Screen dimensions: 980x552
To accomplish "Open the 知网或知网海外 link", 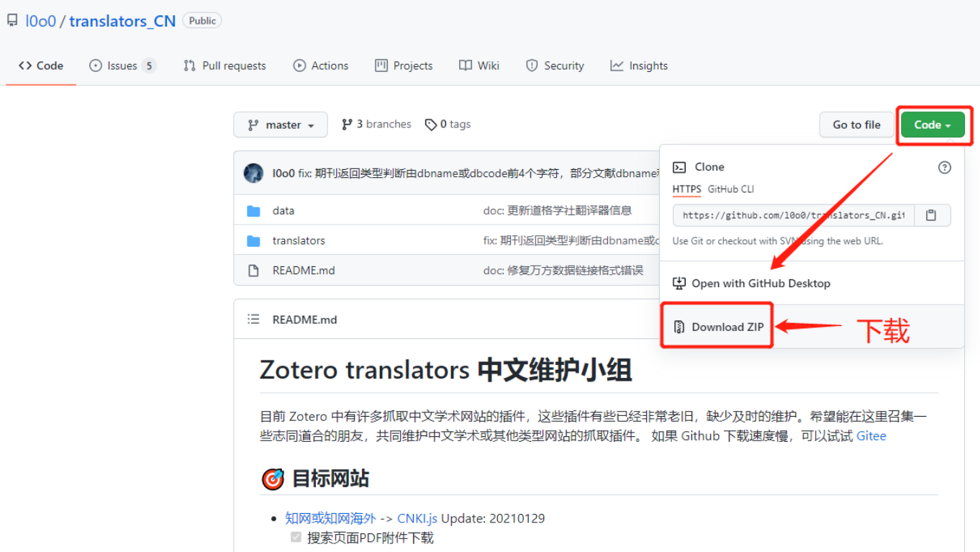I will click(330, 518).
